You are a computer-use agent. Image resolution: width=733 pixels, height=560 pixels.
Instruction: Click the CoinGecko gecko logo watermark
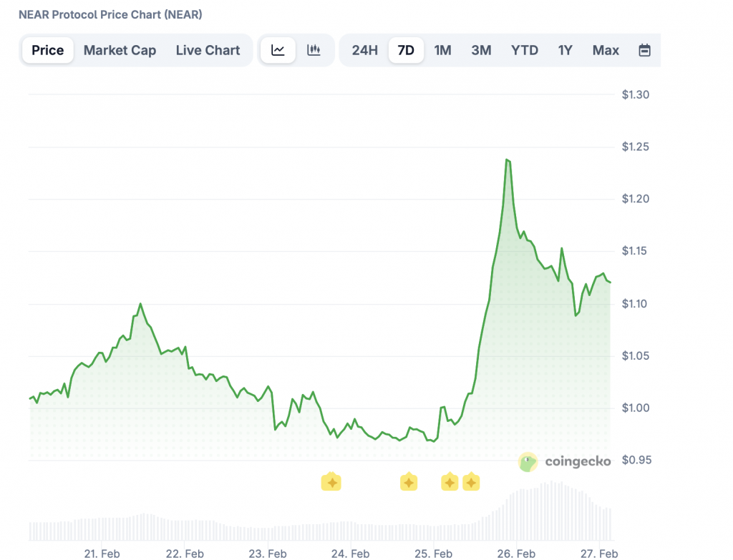point(528,462)
